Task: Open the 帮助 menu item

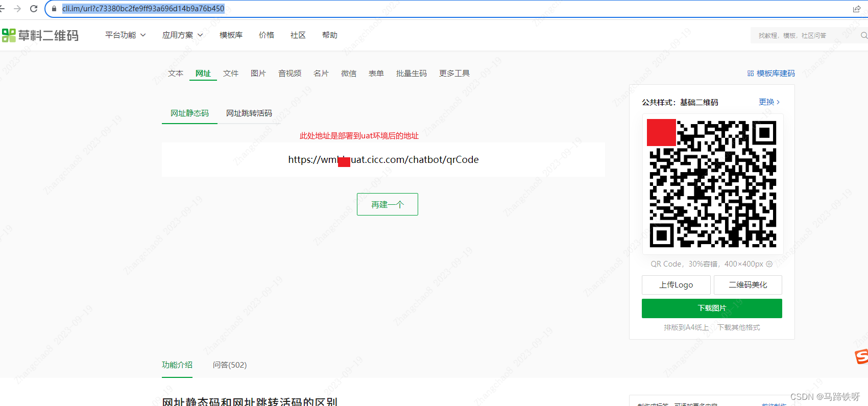Action: click(x=330, y=35)
